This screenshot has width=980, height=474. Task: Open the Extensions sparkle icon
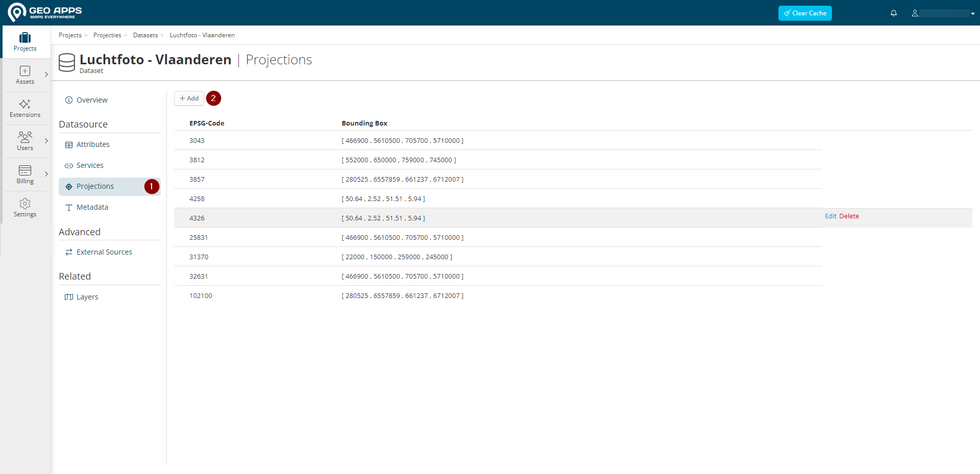coord(25,104)
